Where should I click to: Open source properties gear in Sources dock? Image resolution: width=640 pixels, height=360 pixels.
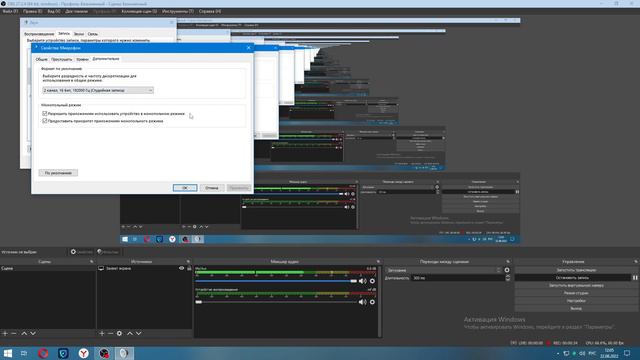click(x=119, y=333)
